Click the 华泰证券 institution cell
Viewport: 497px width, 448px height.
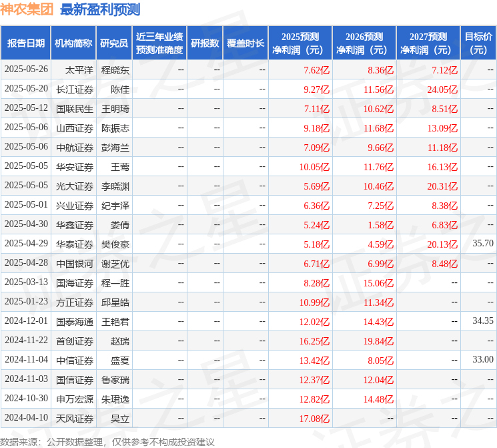click(75, 244)
